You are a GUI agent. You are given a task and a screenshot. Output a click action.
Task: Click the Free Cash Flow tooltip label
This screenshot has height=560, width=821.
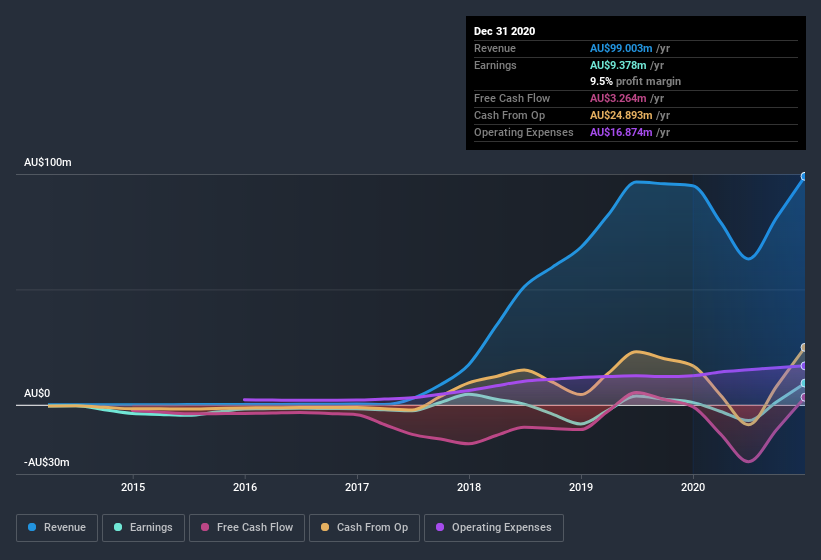pyautogui.click(x=512, y=98)
